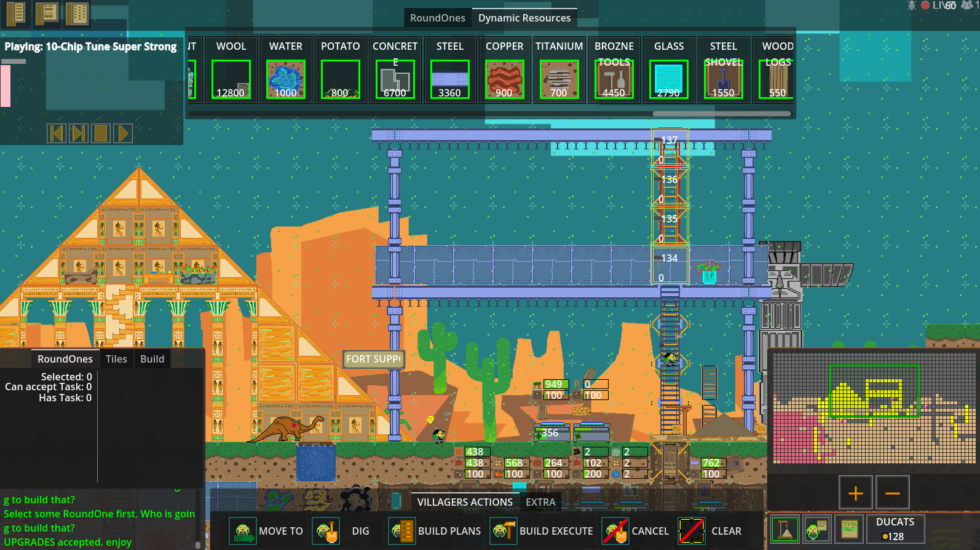
Task: Select the COPPER resource tile
Action: click(x=504, y=79)
